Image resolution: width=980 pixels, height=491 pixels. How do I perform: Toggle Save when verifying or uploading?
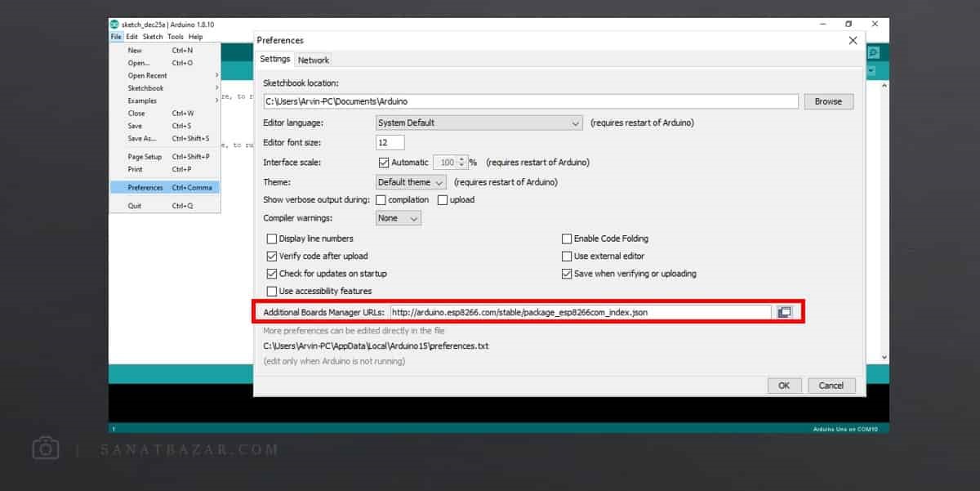click(567, 274)
